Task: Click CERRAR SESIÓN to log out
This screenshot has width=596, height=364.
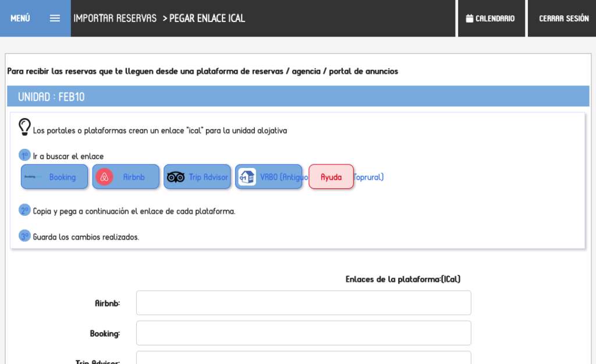Action: point(563,18)
